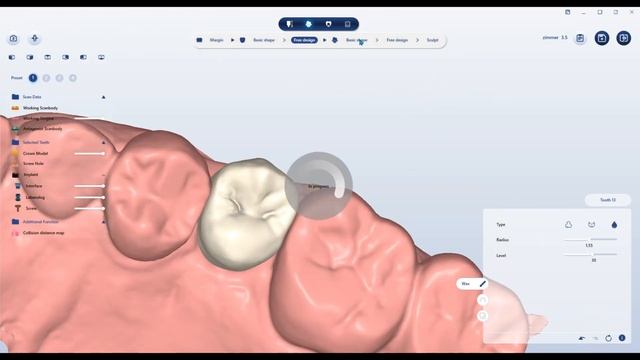Select the third view orientation cube
The height and width of the screenshot is (360, 640).
point(48,57)
